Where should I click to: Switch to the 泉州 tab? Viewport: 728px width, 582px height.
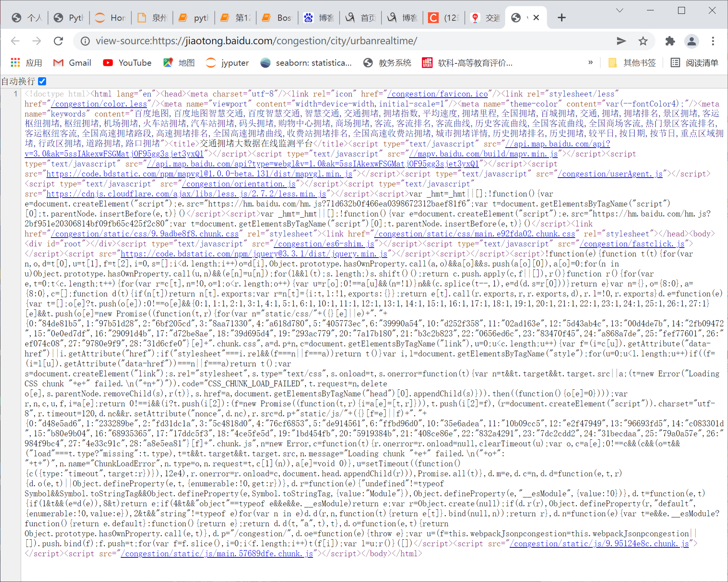[x=152, y=18]
